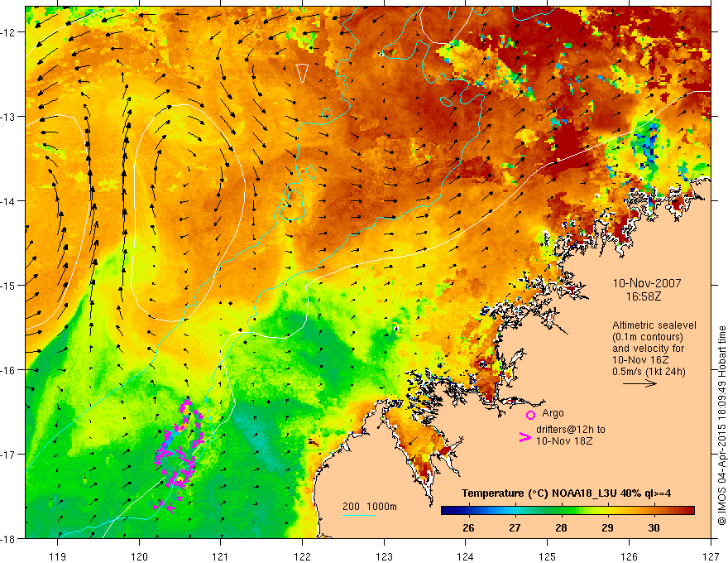The width and height of the screenshot is (728, 563).
Task: Click the 125 longitude axis label
Action: pyautogui.click(x=548, y=556)
